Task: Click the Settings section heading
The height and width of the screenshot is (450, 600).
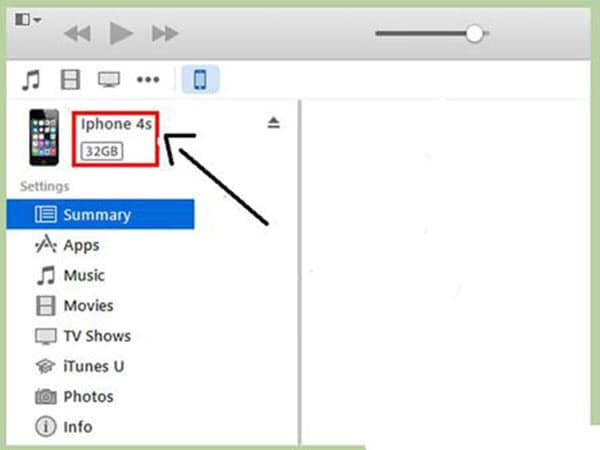Action: 45,186
